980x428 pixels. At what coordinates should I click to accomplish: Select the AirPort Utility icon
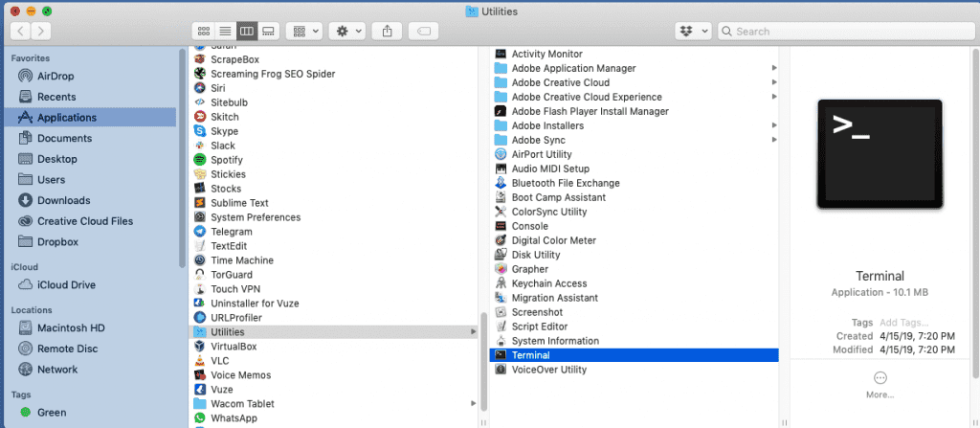click(501, 154)
